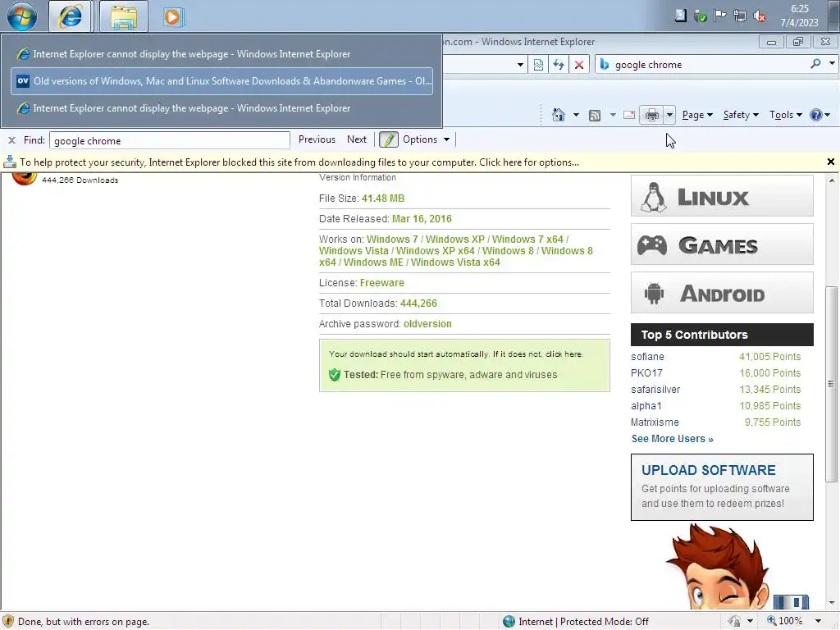Screen dimensions: 840x630
Task: Select the 'Old versions of Windows' window entry
Action: tap(221, 81)
